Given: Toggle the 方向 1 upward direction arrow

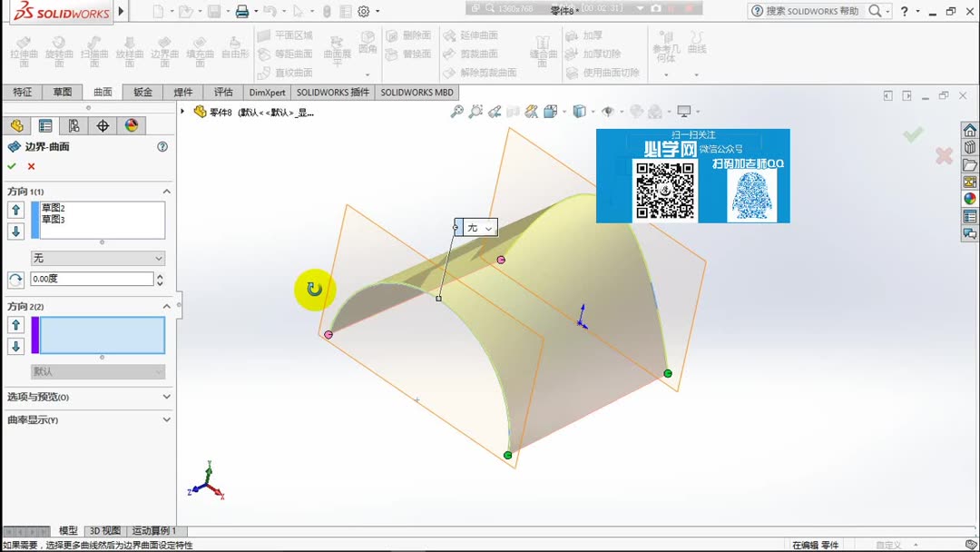Looking at the screenshot, I should click(15, 211).
